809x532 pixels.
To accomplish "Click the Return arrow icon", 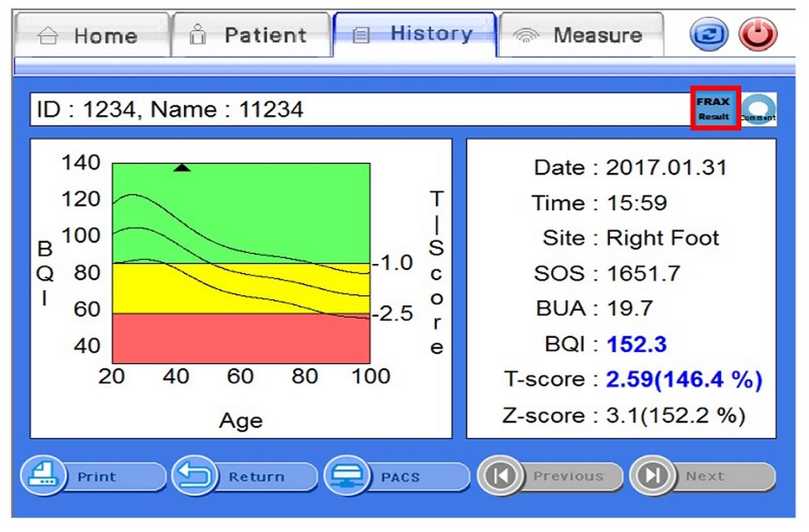I will pos(195,475).
